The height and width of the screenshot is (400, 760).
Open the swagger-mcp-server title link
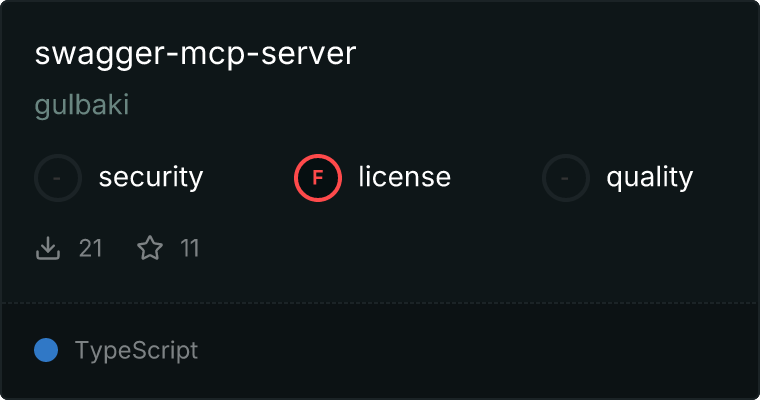click(x=195, y=54)
